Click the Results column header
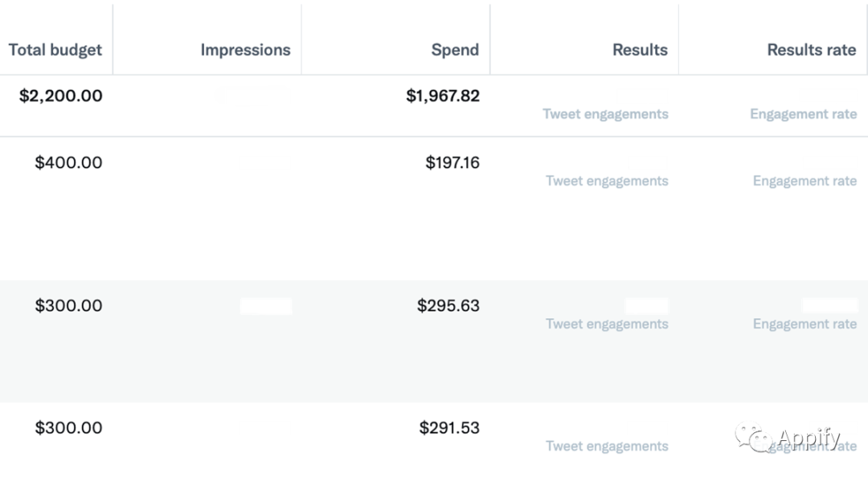868x478 pixels. pos(640,50)
